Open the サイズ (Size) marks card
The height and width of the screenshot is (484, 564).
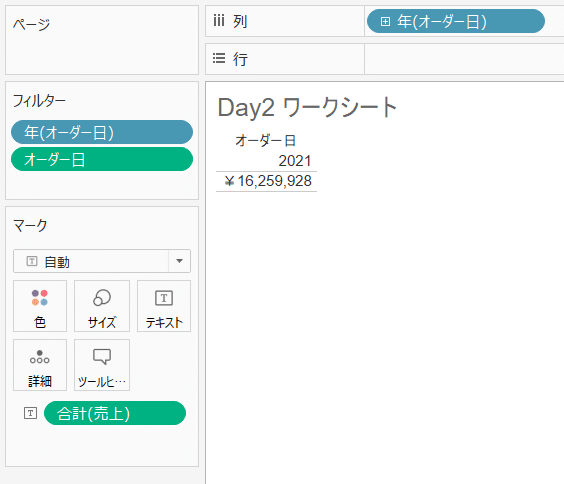tap(102, 306)
